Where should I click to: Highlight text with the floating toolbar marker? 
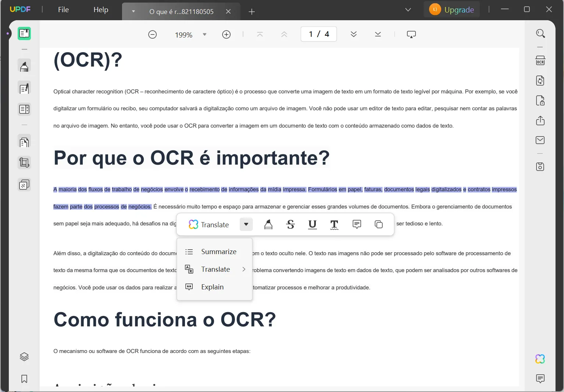point(268,224)
